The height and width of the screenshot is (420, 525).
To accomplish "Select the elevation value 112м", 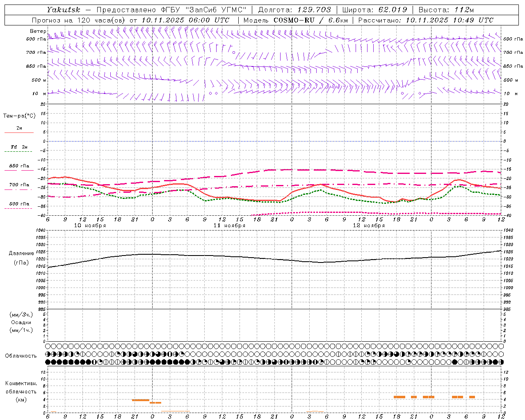I will click(x=464, y=10).
